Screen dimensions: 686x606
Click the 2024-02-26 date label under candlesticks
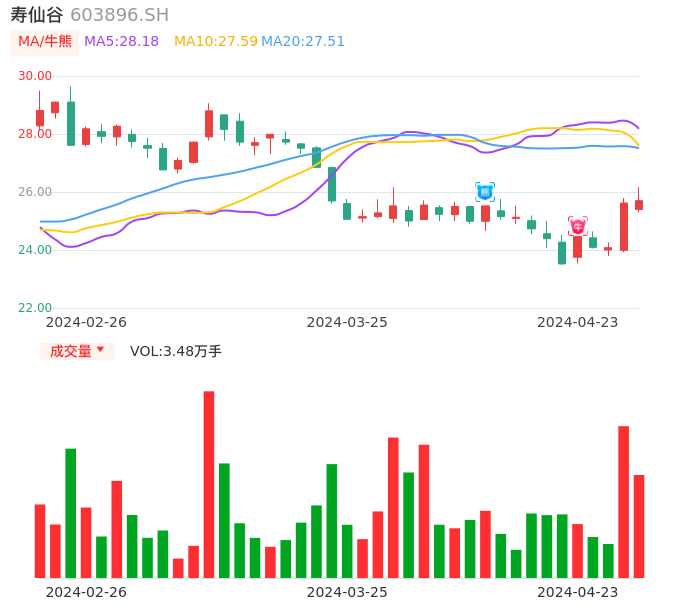pos(87,322)
